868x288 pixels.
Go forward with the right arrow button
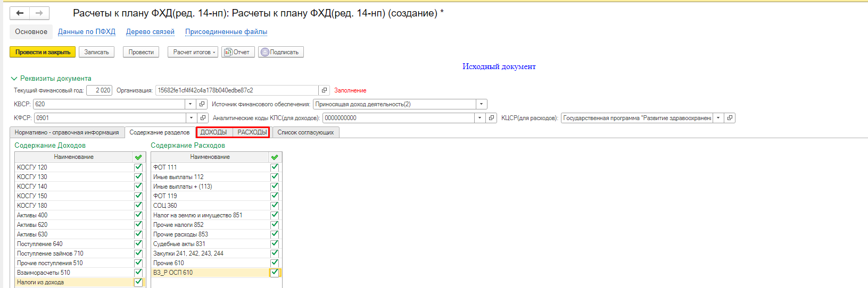pyautogui.click(x=39, y=13)
